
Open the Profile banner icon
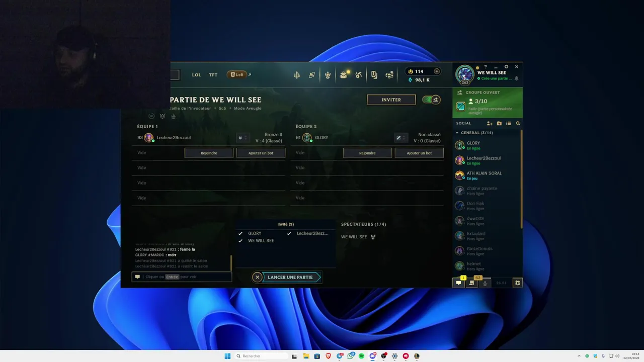tap(374, 75)
